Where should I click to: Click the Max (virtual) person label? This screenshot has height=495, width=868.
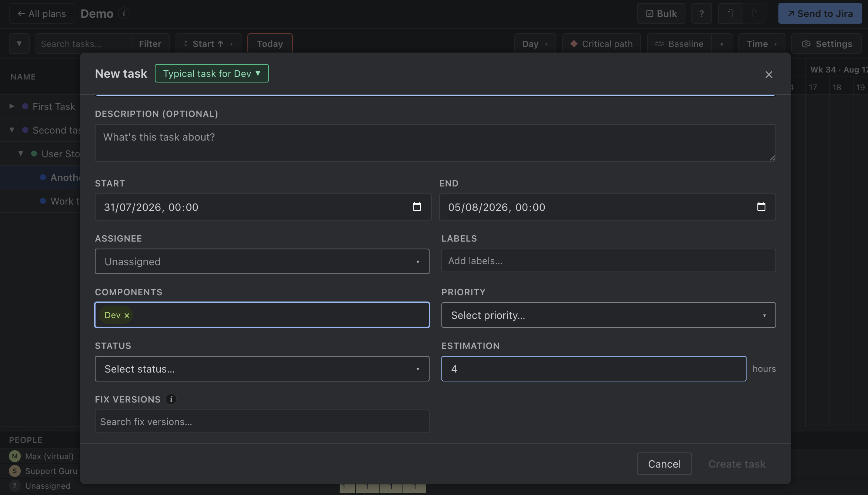49,456
